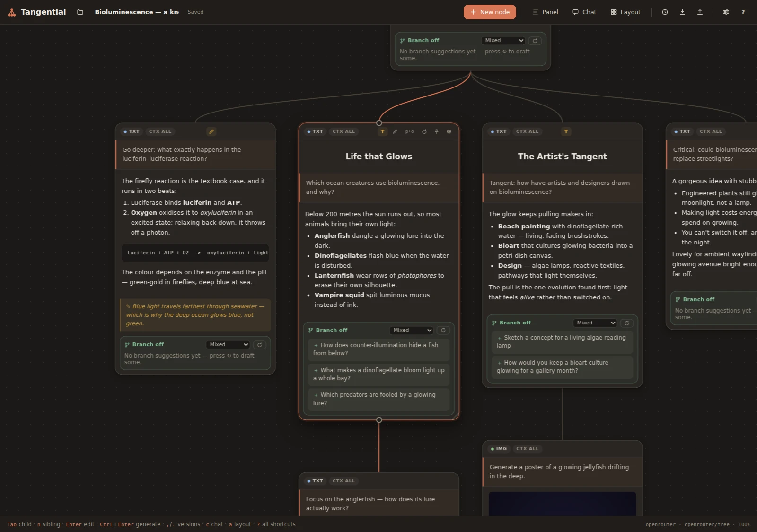Regenerate the Life that Glows node

424,131
